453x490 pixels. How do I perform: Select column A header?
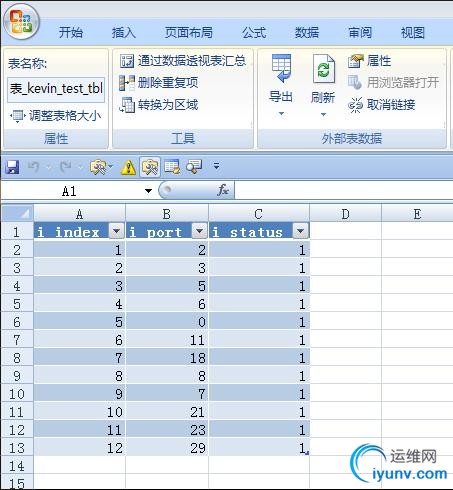(79, 214)
